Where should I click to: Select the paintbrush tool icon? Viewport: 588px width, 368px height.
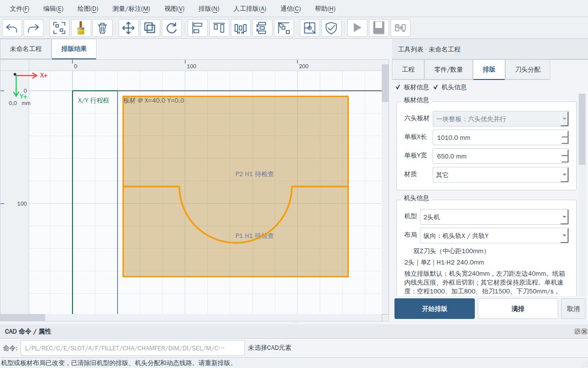(x=81, y=28)
